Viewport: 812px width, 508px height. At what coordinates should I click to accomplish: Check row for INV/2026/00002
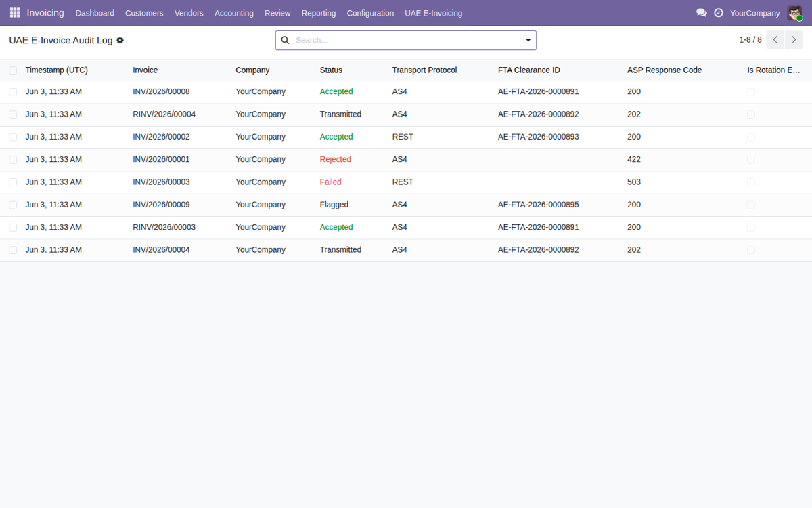pyautogui.click(x=13, y=137)
